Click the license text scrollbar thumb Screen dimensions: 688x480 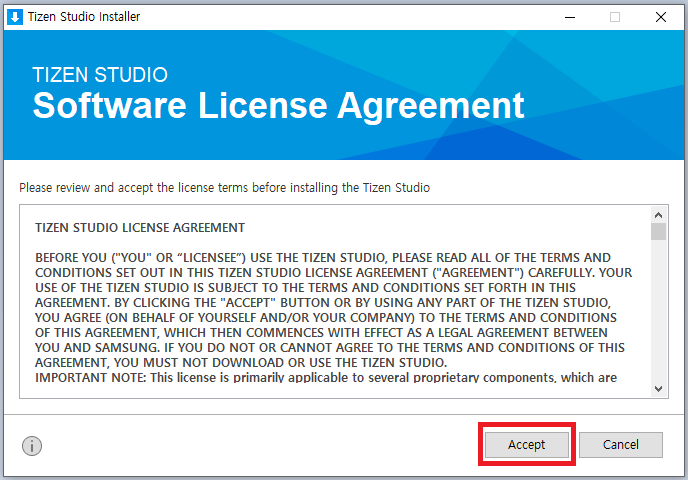coord(658,232)
